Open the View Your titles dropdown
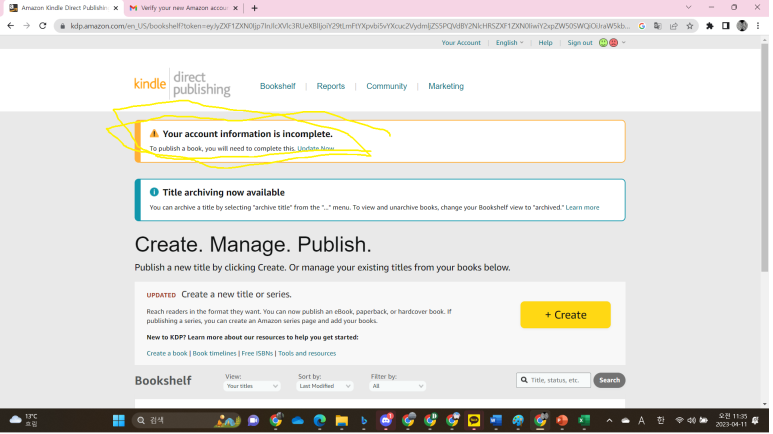This screenshot has height=434, width=773. pyautogui.click(x=252, y=387)
